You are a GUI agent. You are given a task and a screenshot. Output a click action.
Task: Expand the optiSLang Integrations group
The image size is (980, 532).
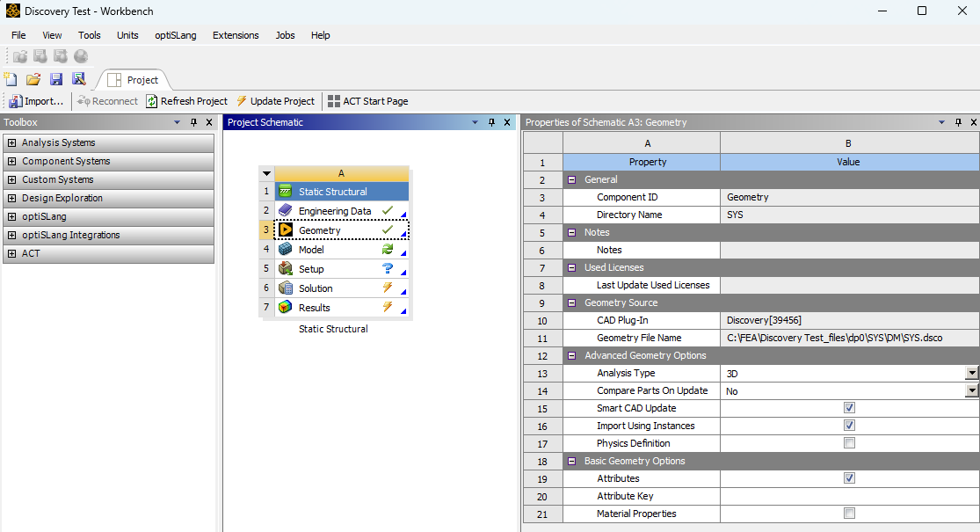tap(12, 235)
